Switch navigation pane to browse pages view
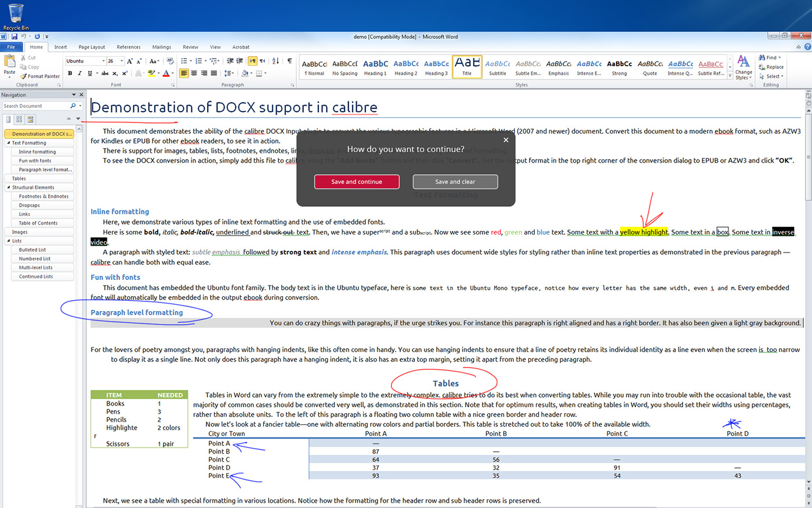This screenshot has width=812, height=508. (x=19, y=119)
